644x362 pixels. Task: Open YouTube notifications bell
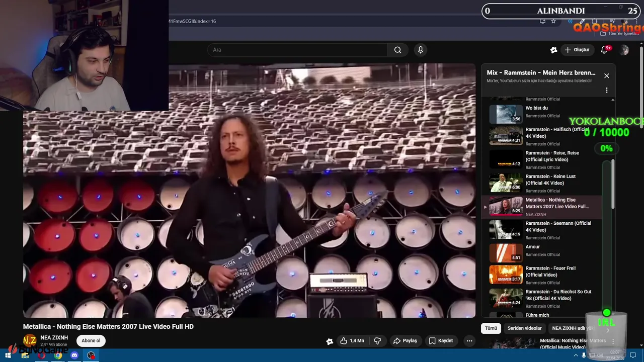pyautogui.click(x=605, y=50)
